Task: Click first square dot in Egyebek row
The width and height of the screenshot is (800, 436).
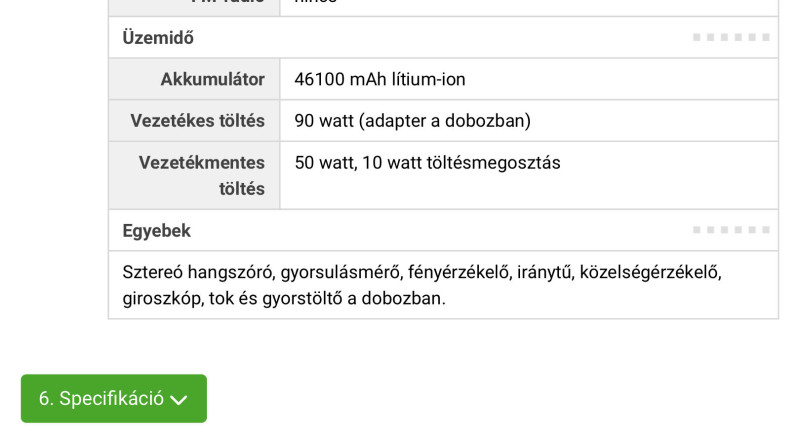Action: coord(697,230)
